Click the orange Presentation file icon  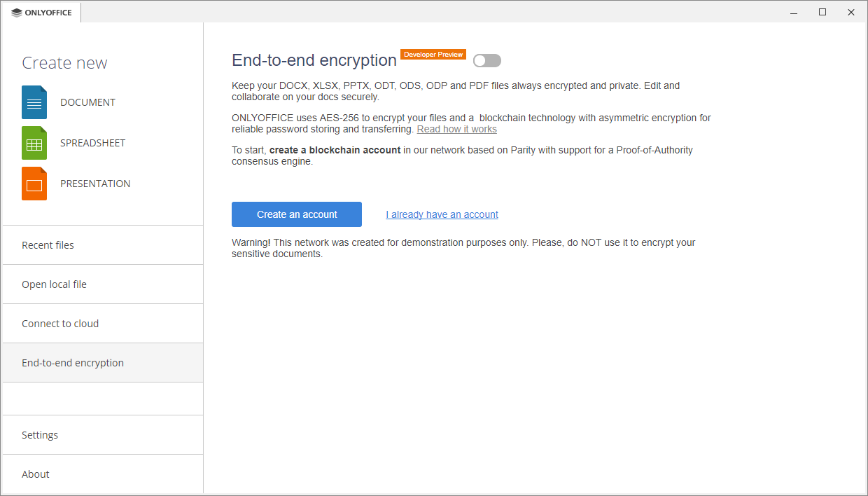[34, 184]
